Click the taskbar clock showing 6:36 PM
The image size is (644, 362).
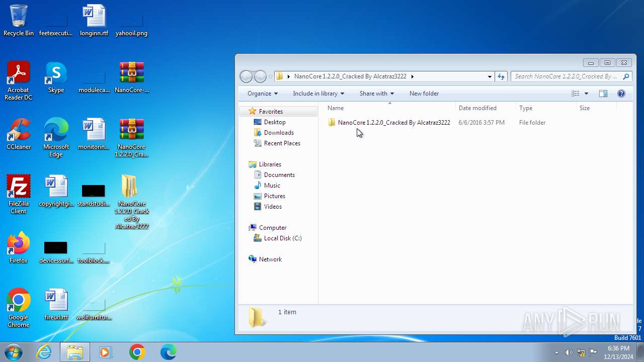tap(618, 352)
